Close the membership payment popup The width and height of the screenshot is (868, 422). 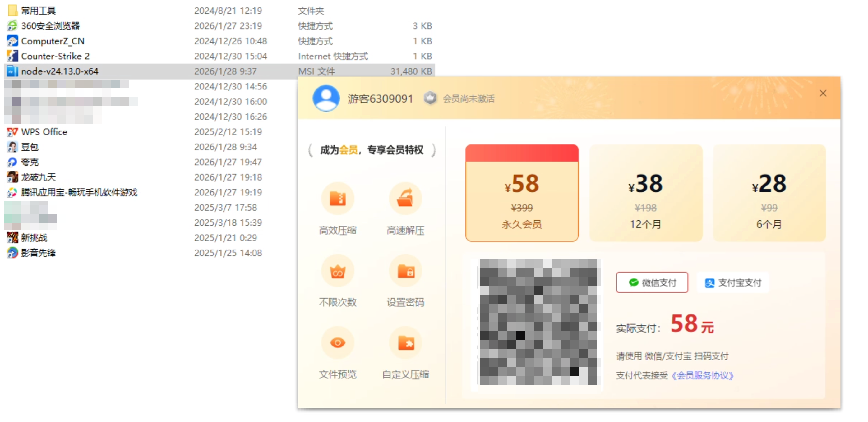[823, 93]
